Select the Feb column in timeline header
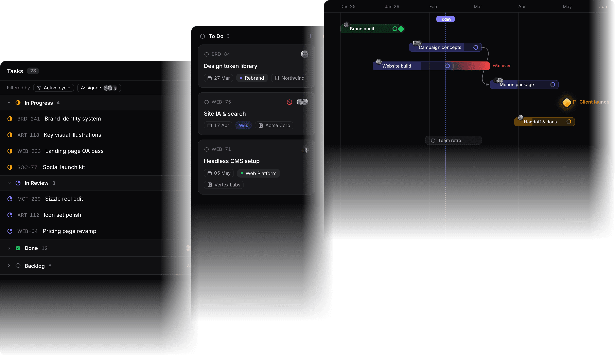 tap(433, 7)
